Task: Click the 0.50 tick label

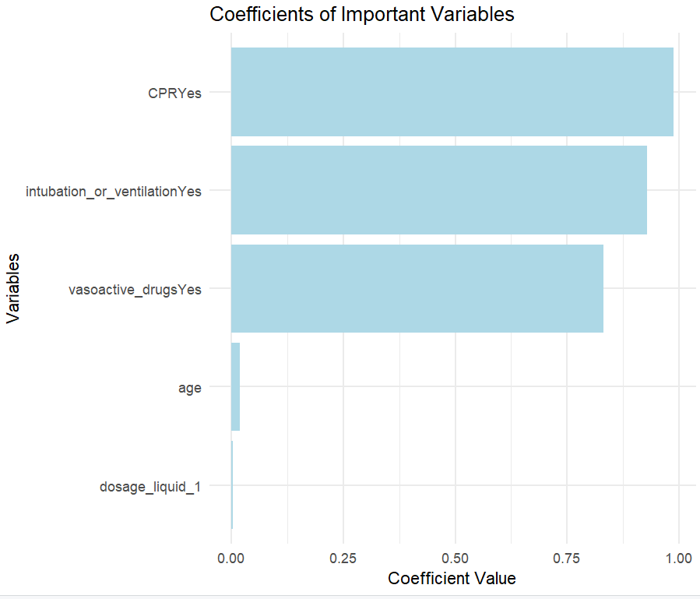Action: tap(455, 558)
